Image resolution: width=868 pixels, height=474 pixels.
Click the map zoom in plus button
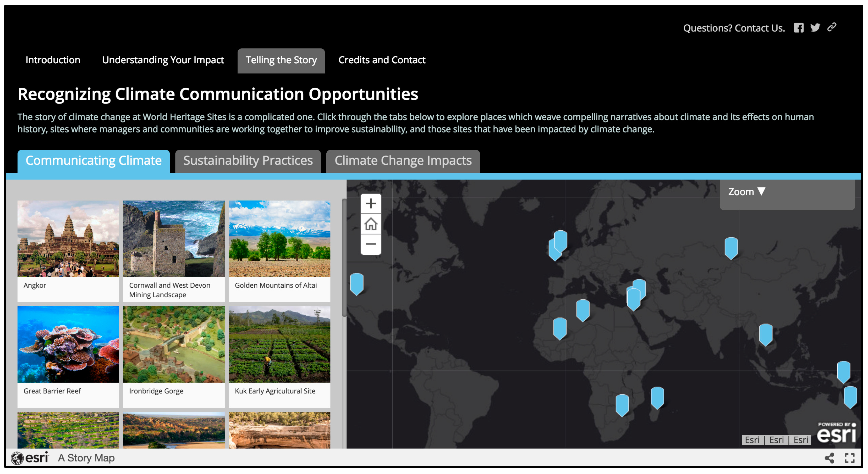371,203
